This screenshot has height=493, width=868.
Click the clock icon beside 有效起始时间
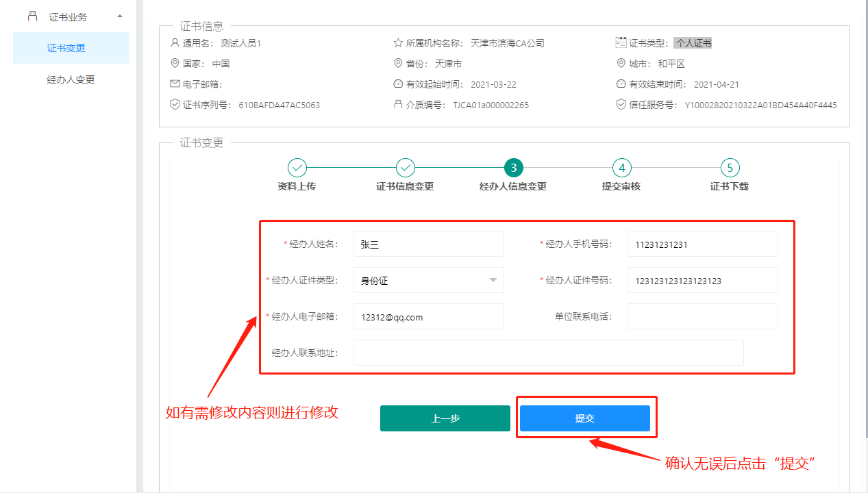398,84
